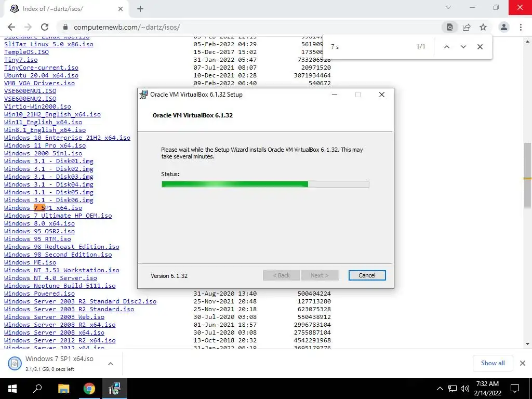Close the find bar
This screenshot has width=532, height=399.
tap(480, 47)
